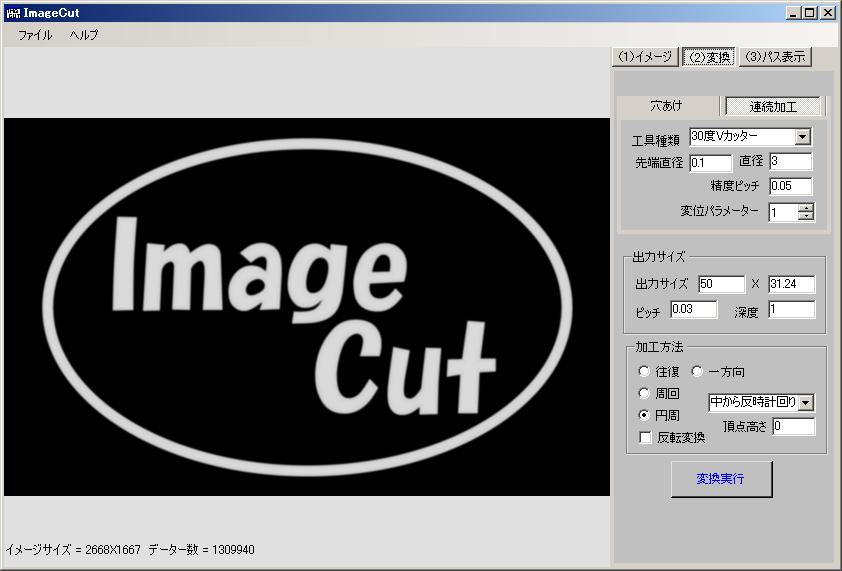Click the output height field showing 31.24

(792, 284)
